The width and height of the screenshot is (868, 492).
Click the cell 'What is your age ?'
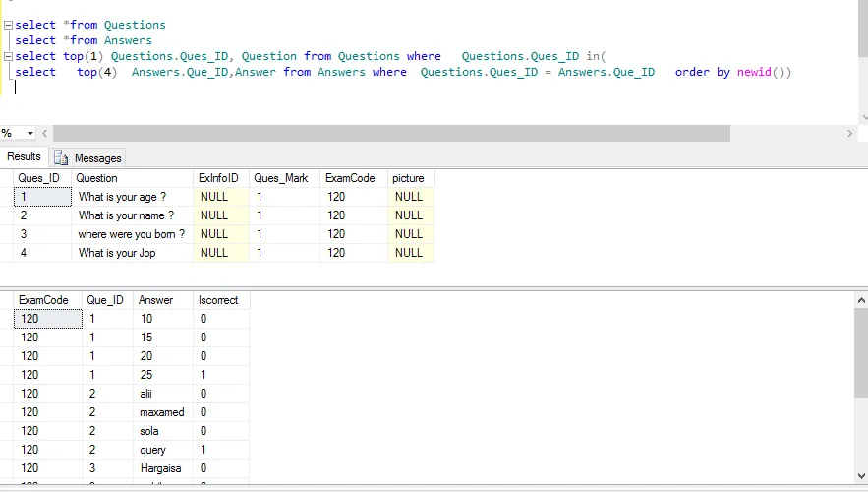coord(133,197)
